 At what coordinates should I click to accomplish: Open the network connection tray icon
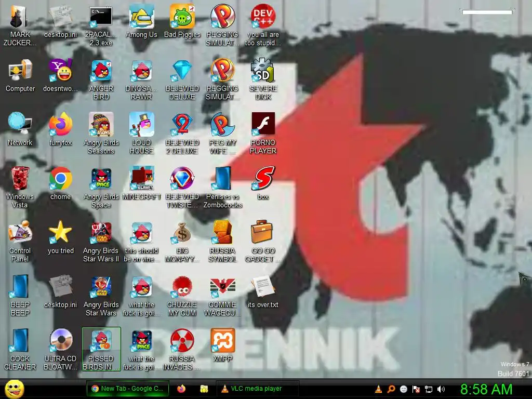[x=429, y=389]
